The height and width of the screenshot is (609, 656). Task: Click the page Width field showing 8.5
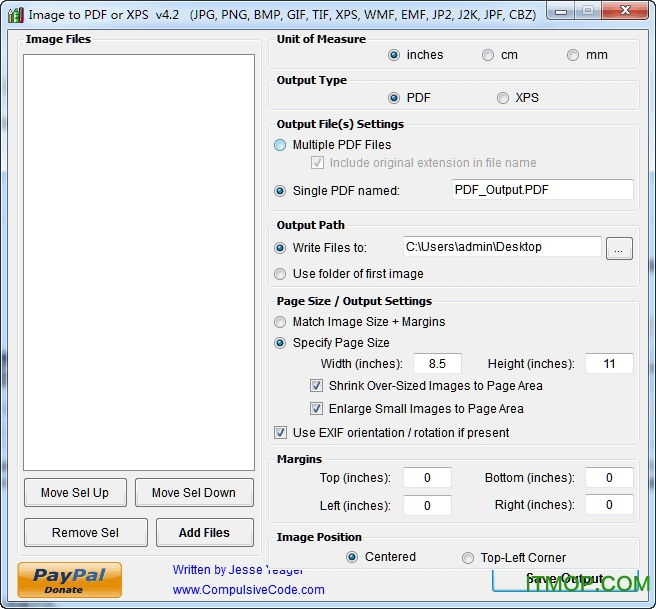click(437, 363)
